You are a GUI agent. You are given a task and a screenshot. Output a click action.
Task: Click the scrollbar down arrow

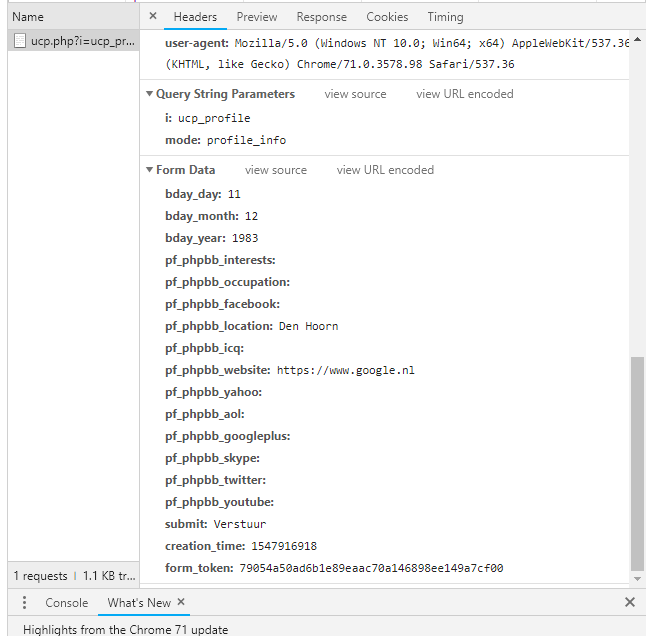(637, 579)
